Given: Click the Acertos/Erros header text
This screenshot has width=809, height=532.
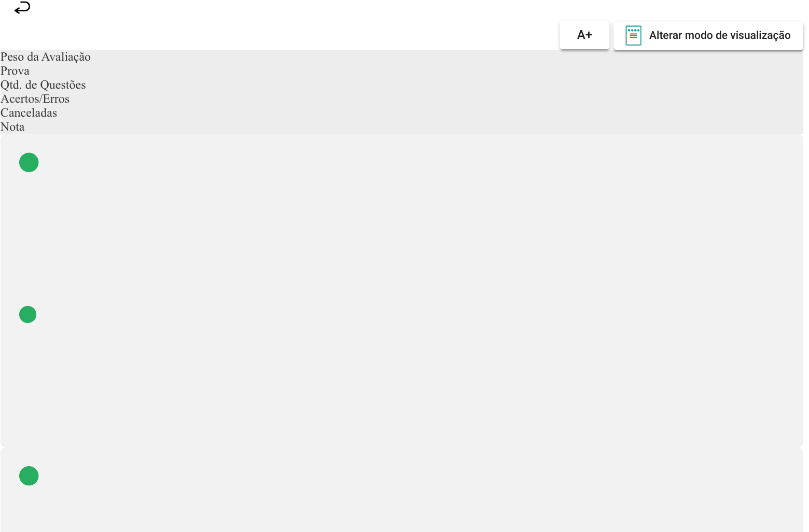Looking at the screenshot, I should click(x=35, y=99).
